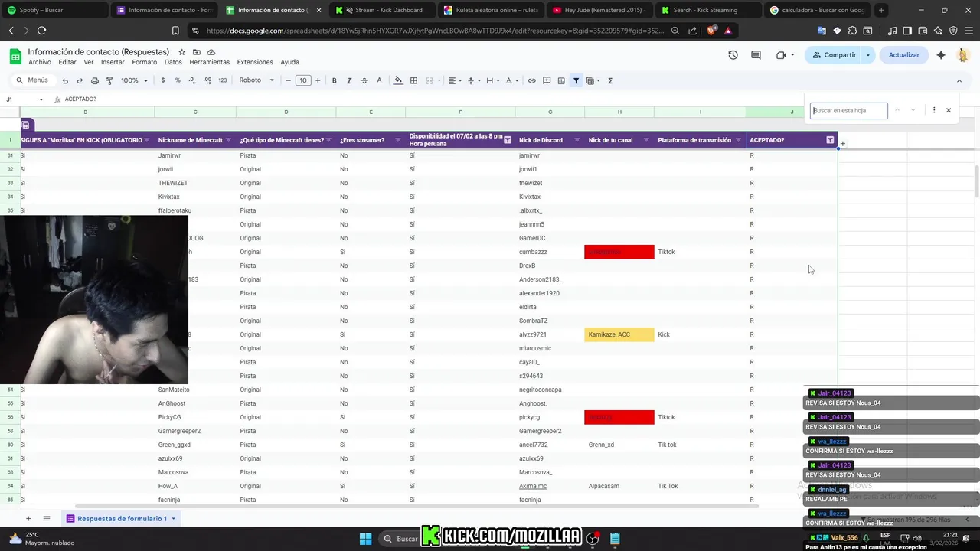
Task: Toggle strikethrough formatting
Action: pyautogui.click(x=364, y=80)
